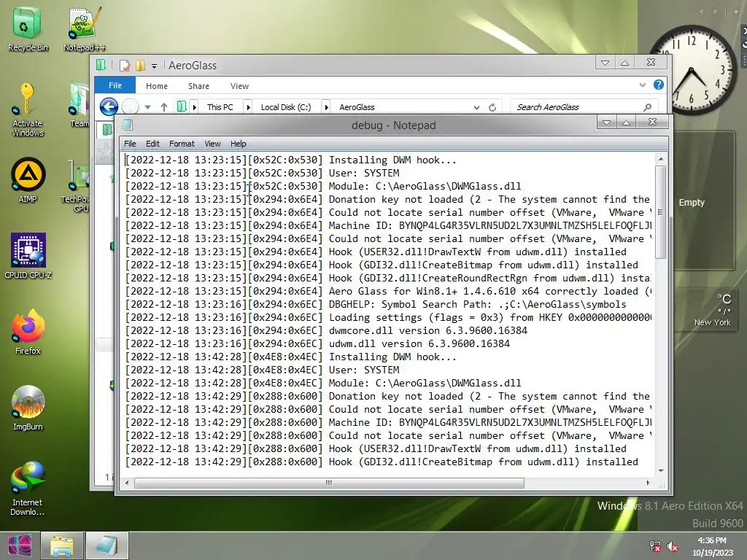Open Notepad Edit menu
This screenshot has width=747, height=560.
(x=152, y=144)
